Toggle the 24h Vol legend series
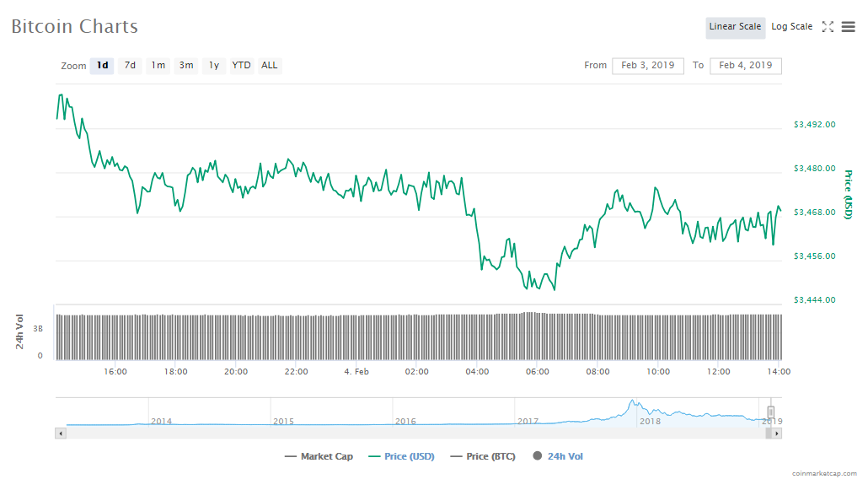The height and width of the screenshot is (490, 868). [x=557, y=456]
